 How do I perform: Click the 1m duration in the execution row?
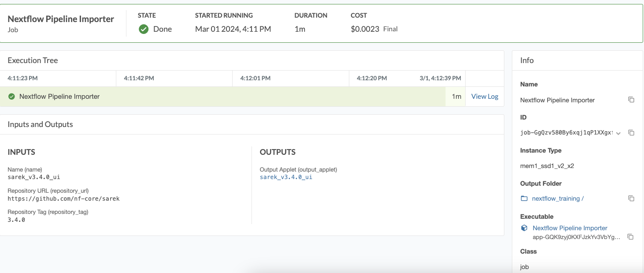tap(457, 97)
